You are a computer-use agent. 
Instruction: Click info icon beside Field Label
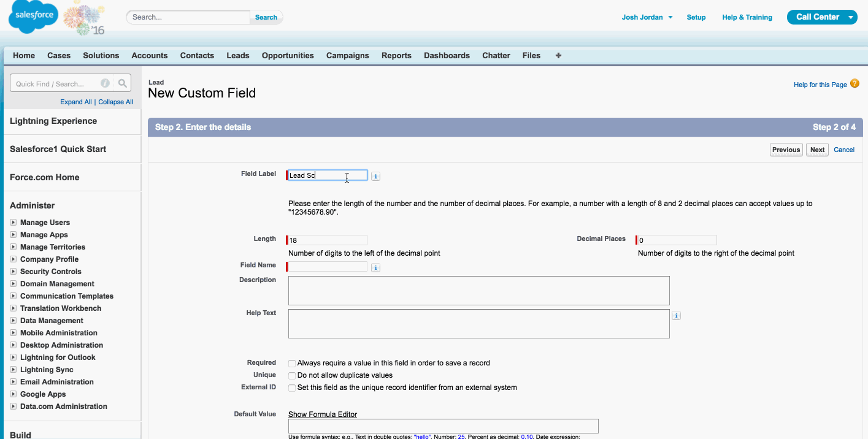(x=376, y=177)
